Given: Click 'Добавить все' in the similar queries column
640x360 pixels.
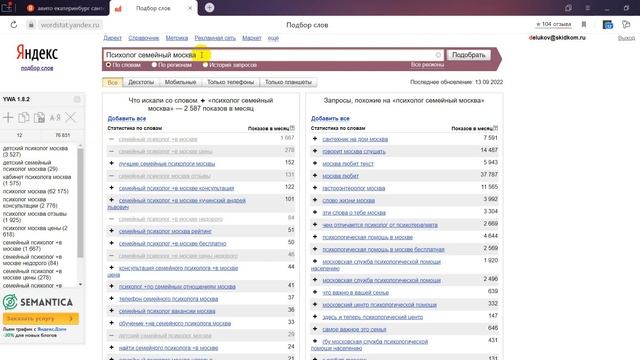Looking at the screenshot, I should point(330,118).
